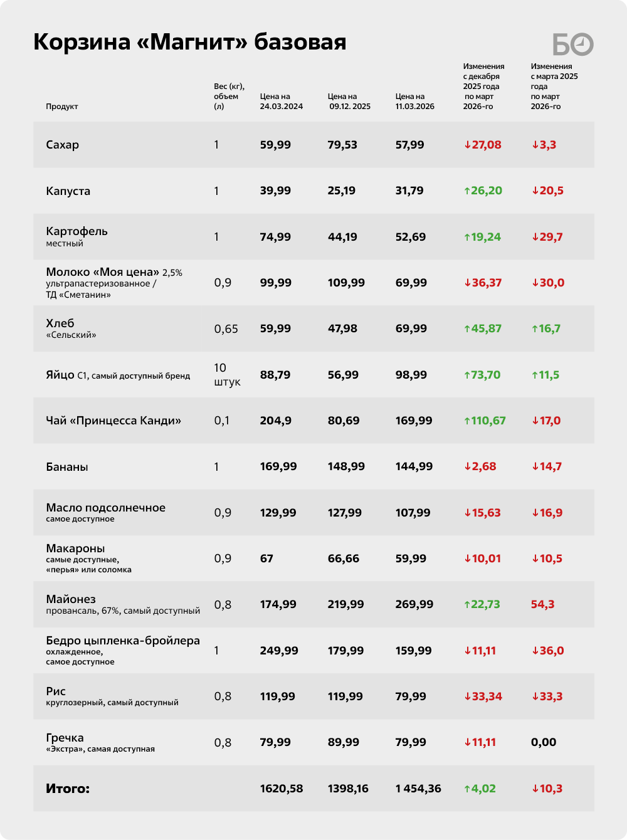Click the green up arrow beside 110,67
This screenshot has width=627, height=840.
click(x=467, y=421)
